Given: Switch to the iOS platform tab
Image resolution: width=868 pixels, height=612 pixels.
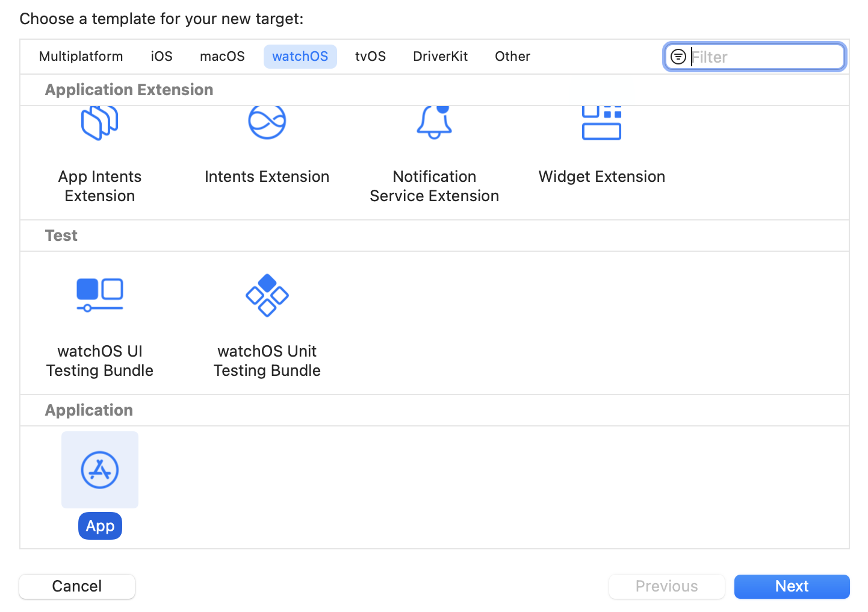Looking at the screenshot, I should pyautogui.click(x=161, y=57).
